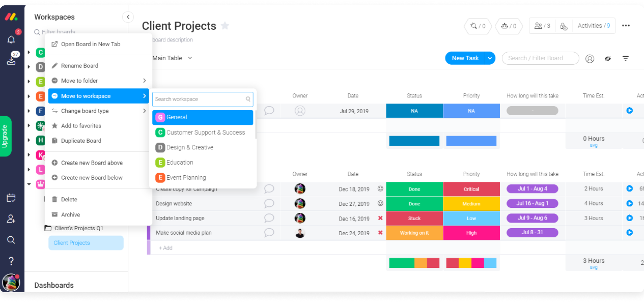Viewport: 644px width, 303px height.
Task: Choose Open Board in New Tab
Action: [x=98, y=44]
